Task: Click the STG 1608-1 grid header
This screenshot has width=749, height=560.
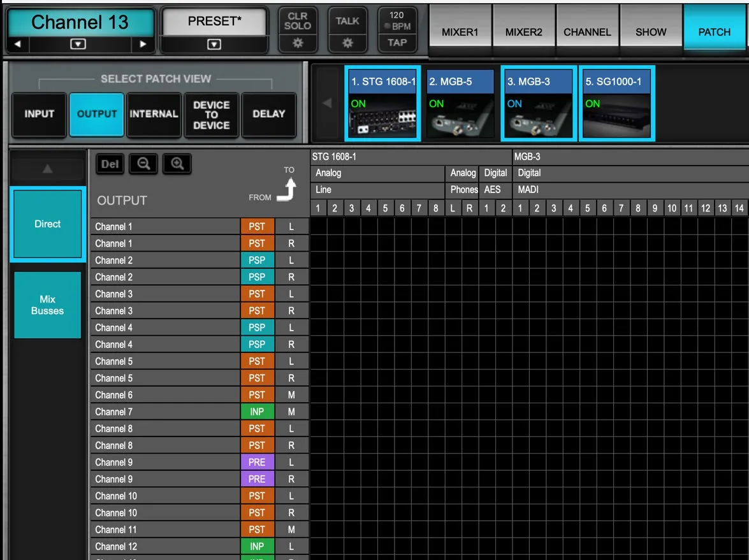Action: [x=411, y=157]
